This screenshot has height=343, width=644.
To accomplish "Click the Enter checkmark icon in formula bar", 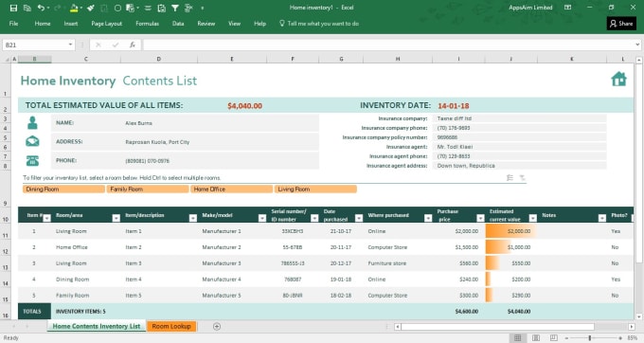I will click(x=116, y=45).
